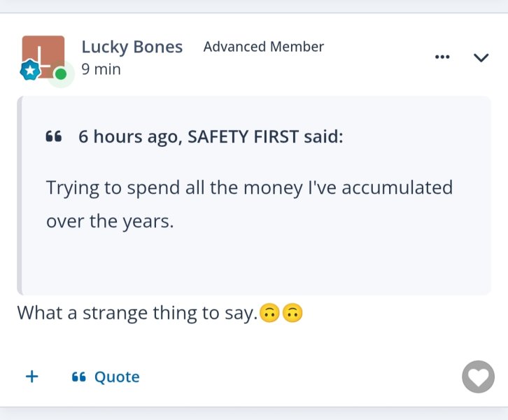Expand the chevron dropdown on the post
This screenshot has height=420, width=508.
pos(481,57)
